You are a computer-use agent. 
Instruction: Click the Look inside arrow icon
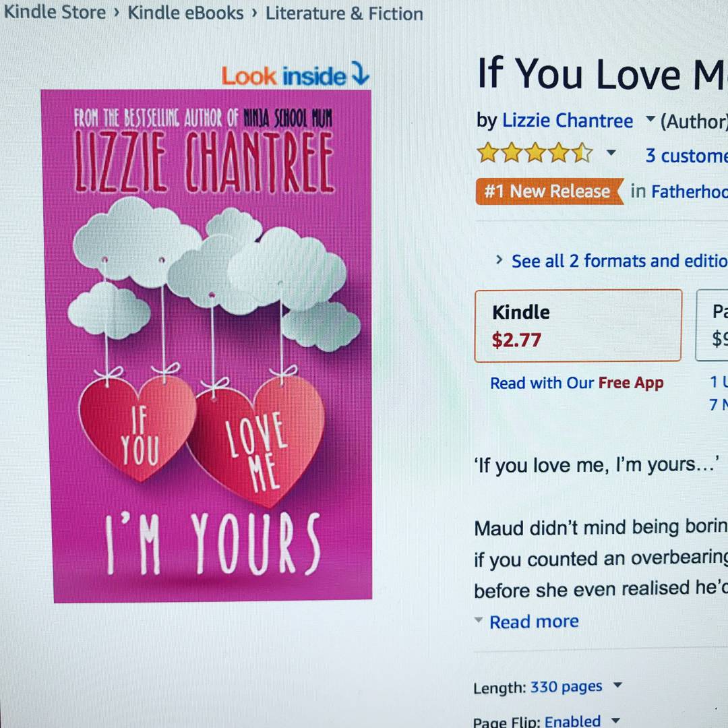coord(360,73)
